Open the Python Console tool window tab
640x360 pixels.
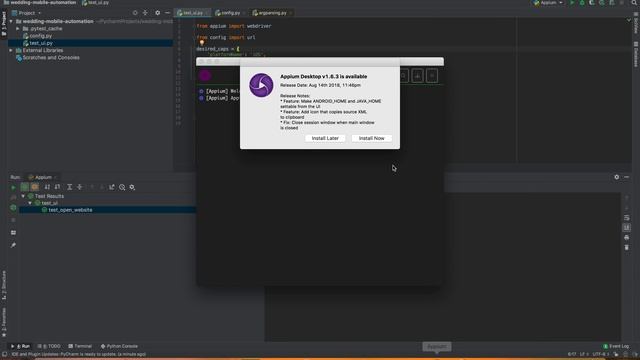[x=119, y=347]
